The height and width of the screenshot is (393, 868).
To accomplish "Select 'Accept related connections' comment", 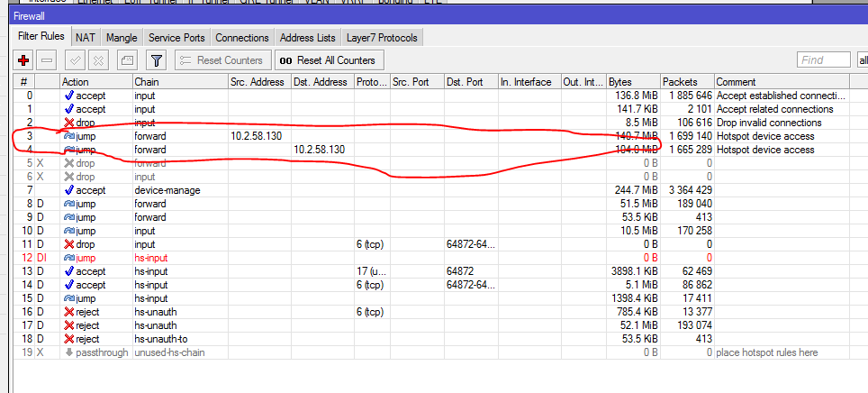I will [x=774, y=109].
